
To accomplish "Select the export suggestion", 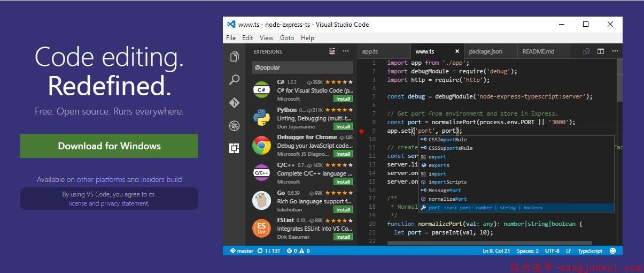I will click(x=517, y=157).
